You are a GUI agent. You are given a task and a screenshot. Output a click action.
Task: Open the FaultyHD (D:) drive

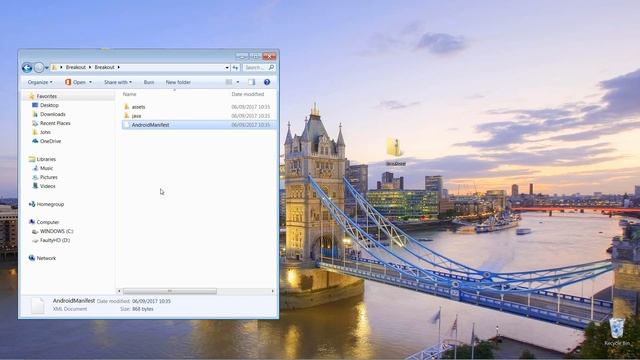tap(55, 240)
